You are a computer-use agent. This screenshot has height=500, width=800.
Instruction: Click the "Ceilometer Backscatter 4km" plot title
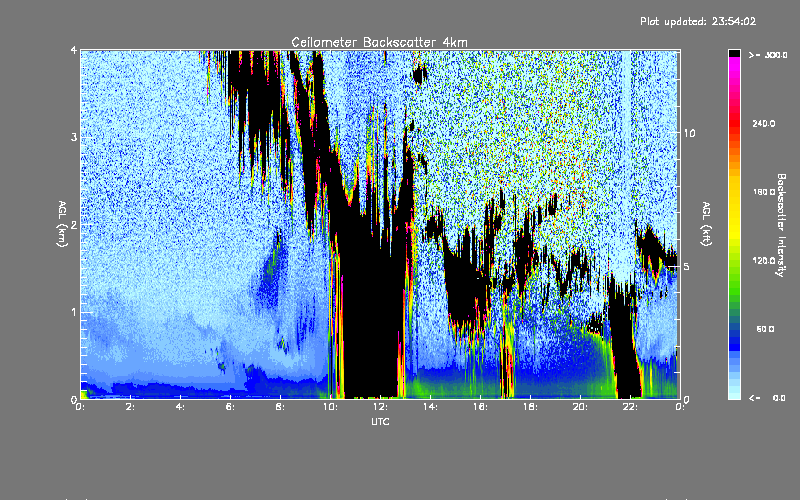click(379, 42)
